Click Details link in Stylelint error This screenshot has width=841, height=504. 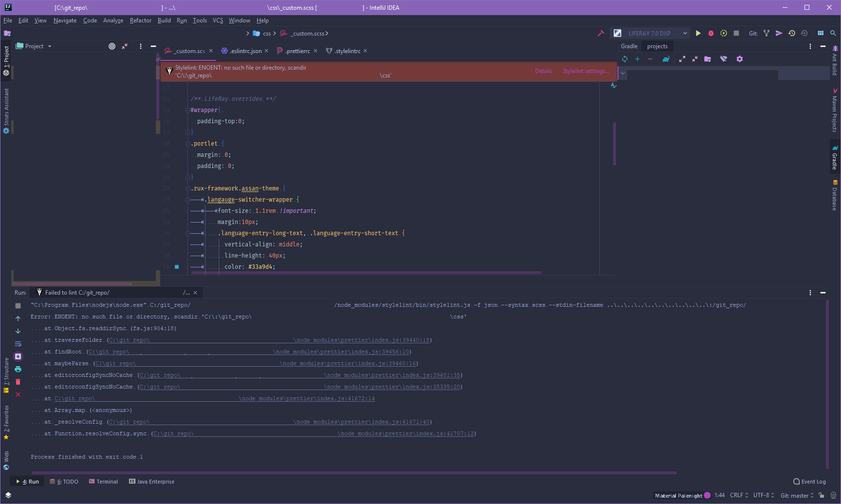[x=543, y=71]
